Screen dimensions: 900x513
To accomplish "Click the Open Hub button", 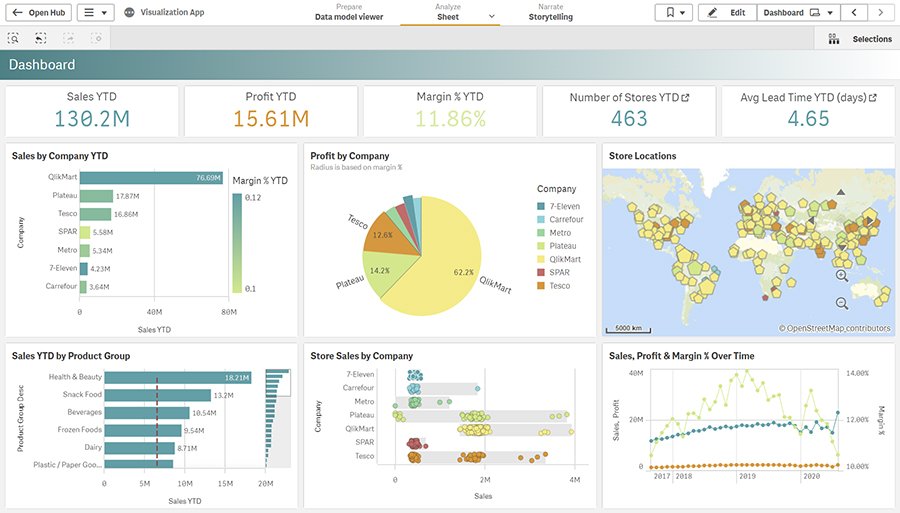I will click(37, 13).
